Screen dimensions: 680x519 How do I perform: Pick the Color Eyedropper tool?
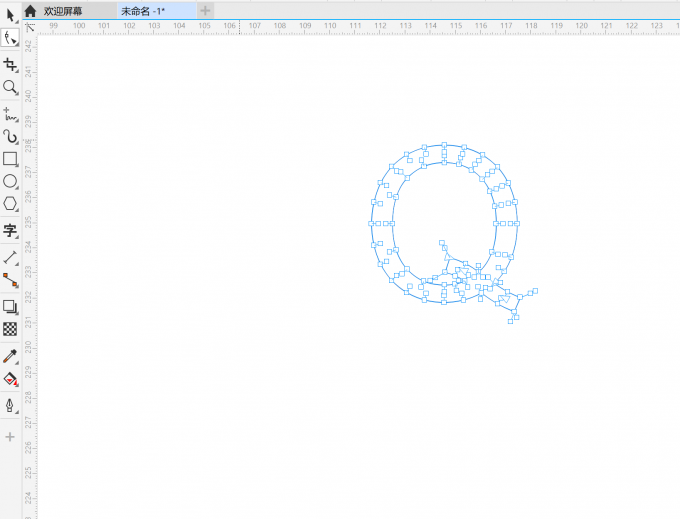[10, 355]
